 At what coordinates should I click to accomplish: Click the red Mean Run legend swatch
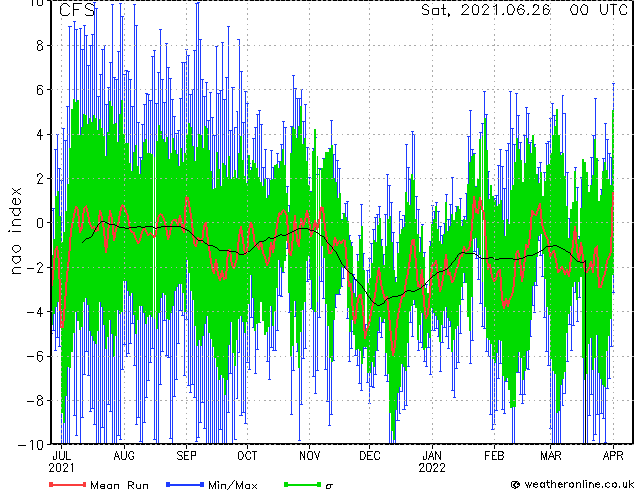click(68, 484)
